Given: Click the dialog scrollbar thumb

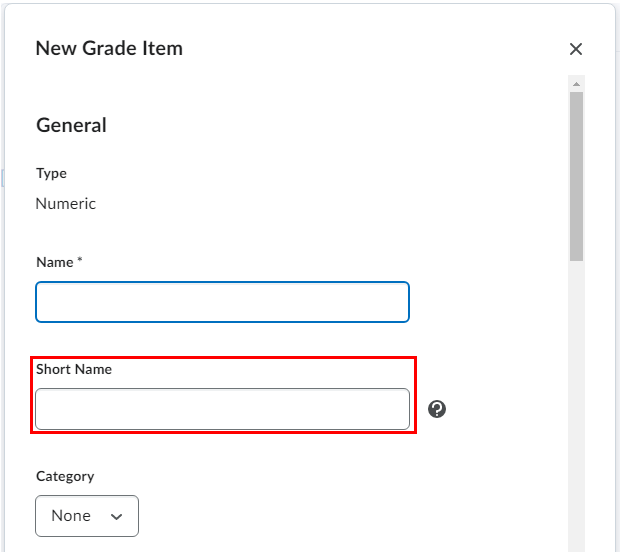Looking at the screenshot, I should click(x=577, y=175).
